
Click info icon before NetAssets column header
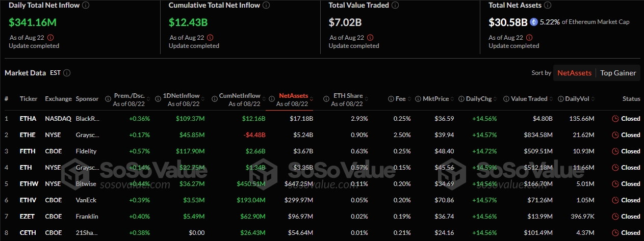[x=272, y=99]
